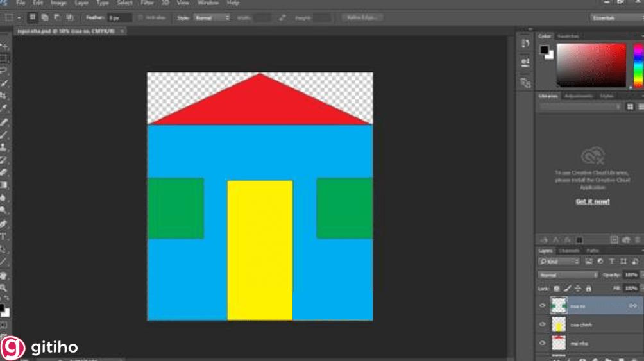Select the Rectangular Marquee tool in the toolbox
The width and height of the screenshot is (644, 361).
(x=4, y=58)
